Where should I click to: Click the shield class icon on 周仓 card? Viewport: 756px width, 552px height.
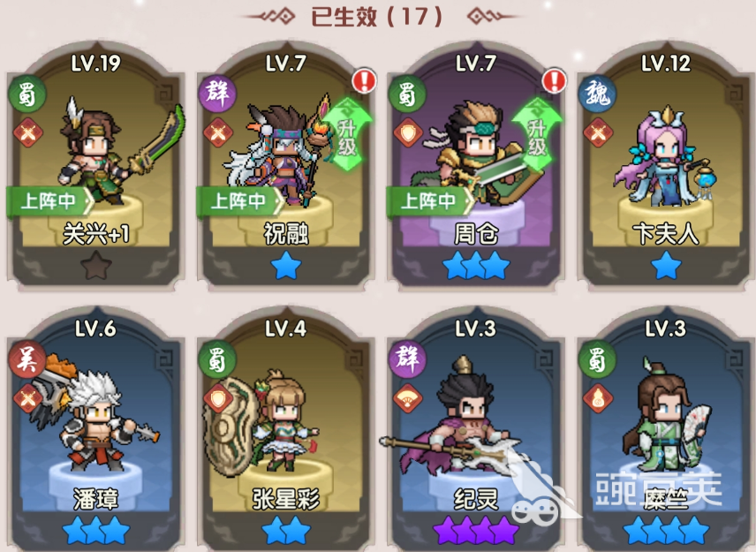click(408, 132)
